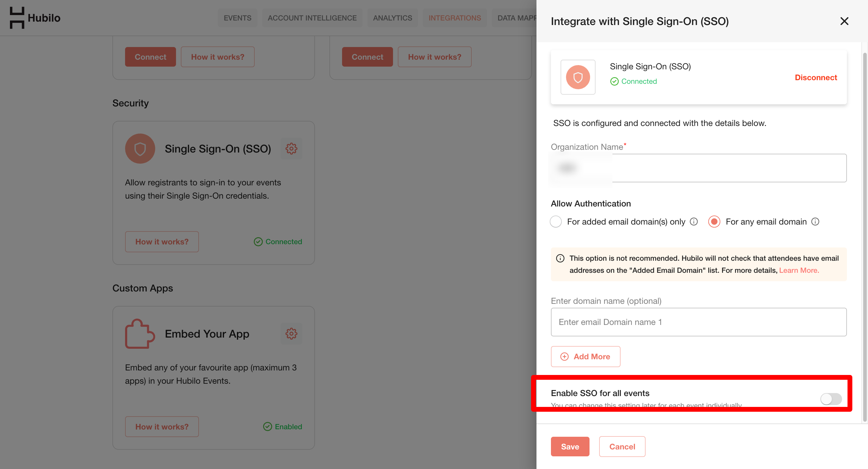The height and width of the screenshot is (469, 868).
Task: Click 'SSO is configured and connected' text
Action: click(659, 123)
